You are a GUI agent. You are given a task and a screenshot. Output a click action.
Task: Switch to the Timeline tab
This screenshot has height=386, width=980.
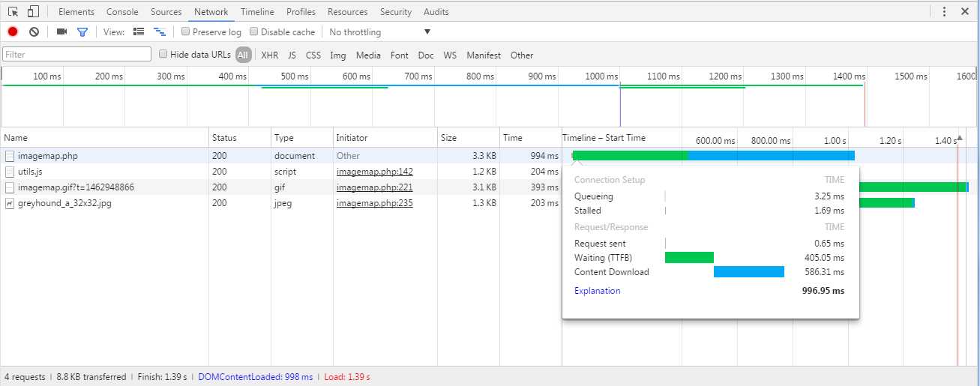[x=257, y=12]
